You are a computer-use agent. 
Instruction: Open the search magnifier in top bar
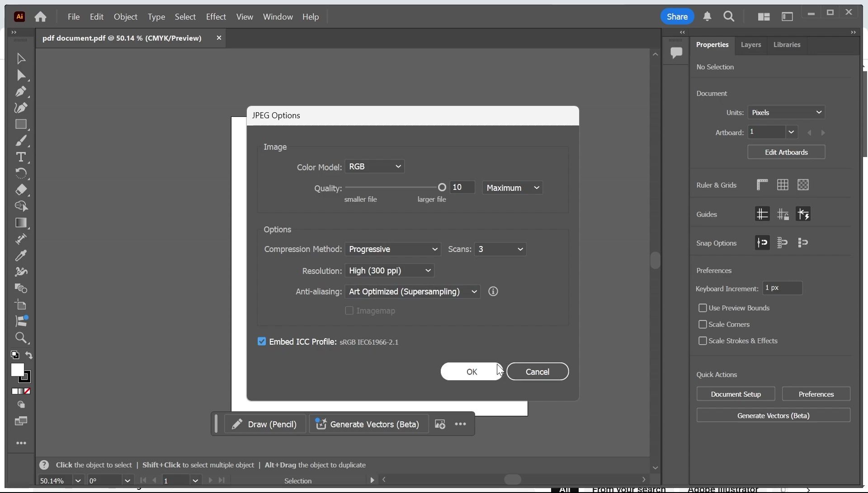pos(729,17)
